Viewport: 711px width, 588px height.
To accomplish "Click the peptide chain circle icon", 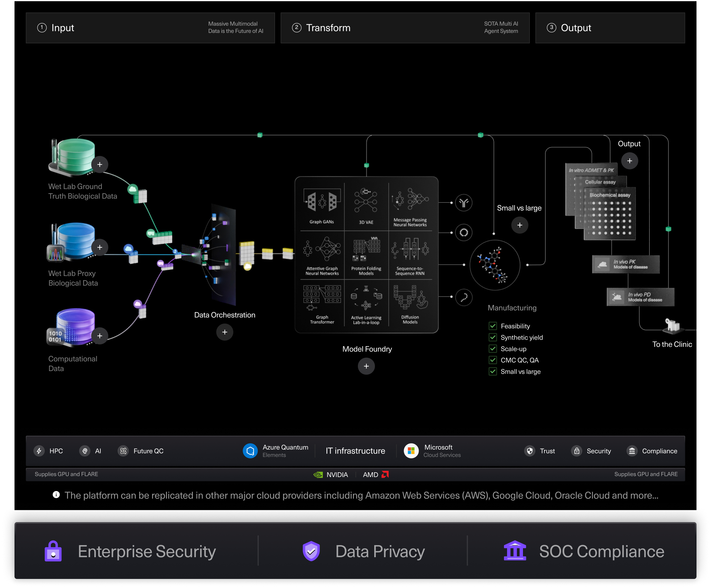I will click(x=463, y=297).
